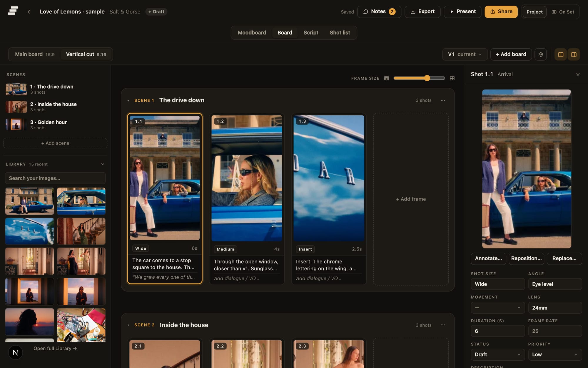
Task: Switch to Project mode
Action: tap(534, 12)
